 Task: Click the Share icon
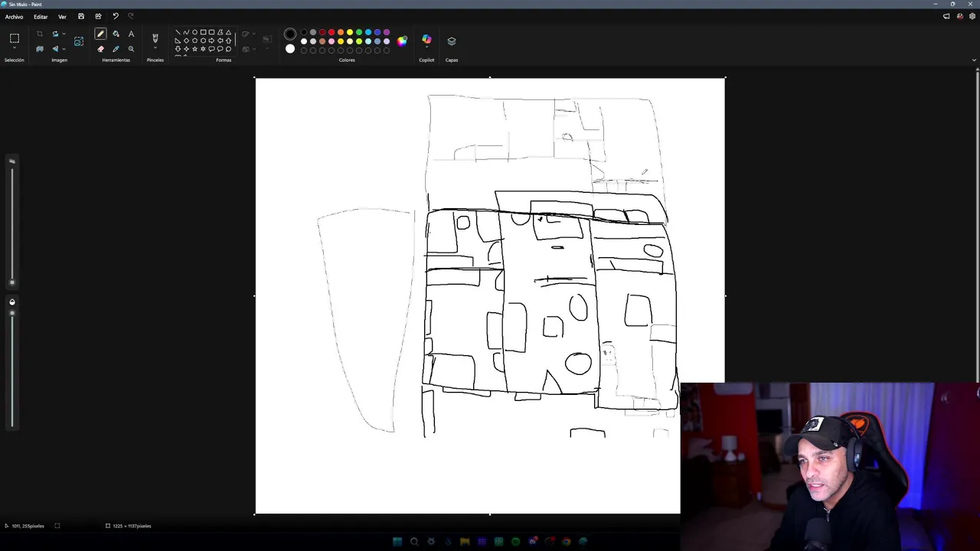[x=98, y=16]
